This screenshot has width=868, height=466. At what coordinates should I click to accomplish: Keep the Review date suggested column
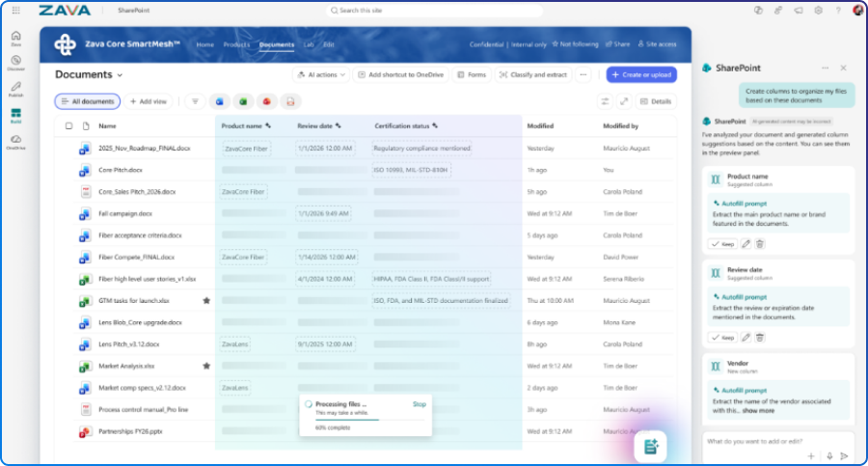723,338
